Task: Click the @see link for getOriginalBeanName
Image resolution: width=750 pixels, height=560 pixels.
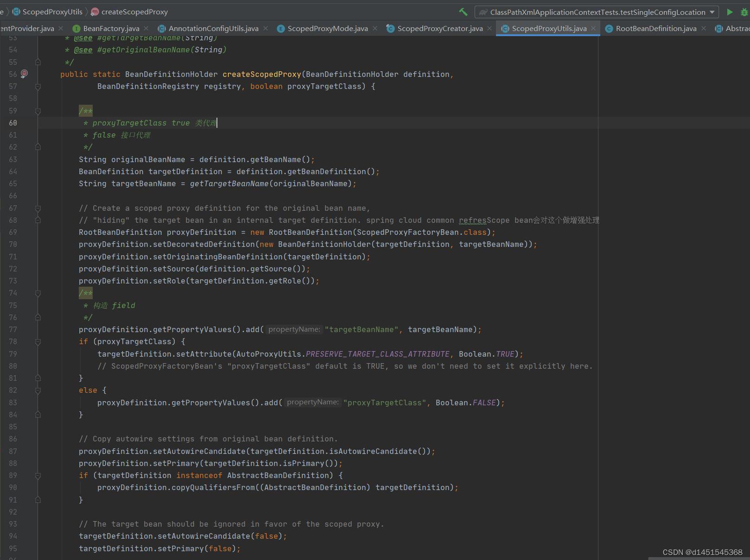Action: 83,50
